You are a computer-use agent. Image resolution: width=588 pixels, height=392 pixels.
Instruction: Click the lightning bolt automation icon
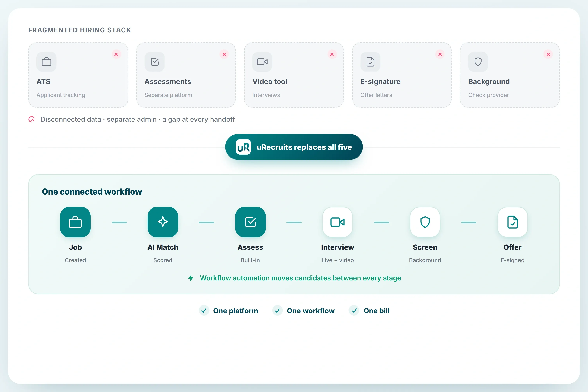point(191,278)
